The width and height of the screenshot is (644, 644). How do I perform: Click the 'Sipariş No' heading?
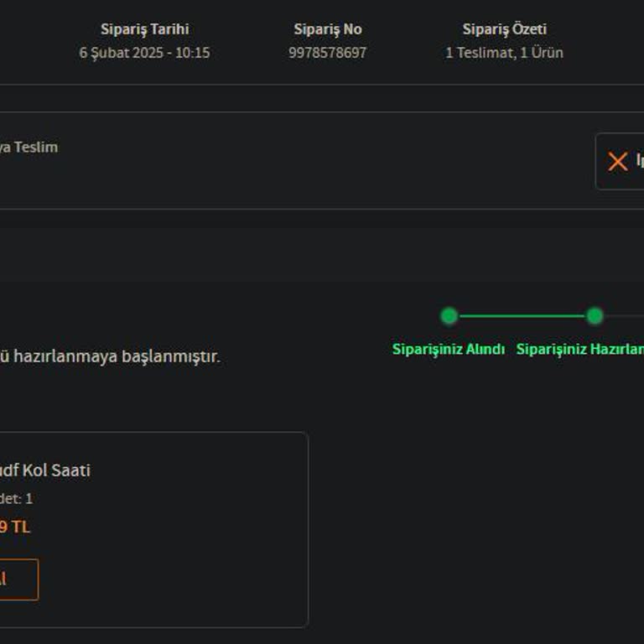[x=327, y=29]
